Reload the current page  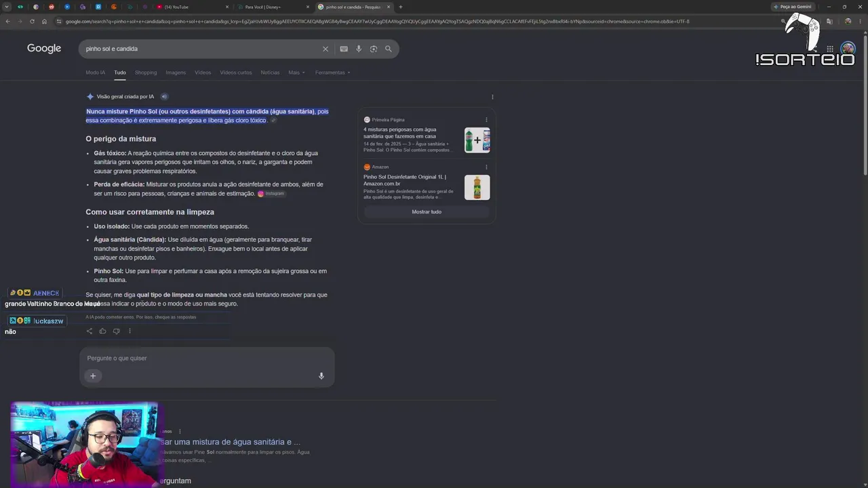click(x=32, y=21)
